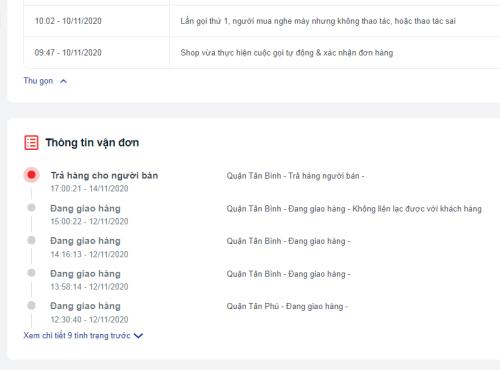Click the chevron-up arrow beside Thu gọn

pyautogui.click(x=63, y=81)
